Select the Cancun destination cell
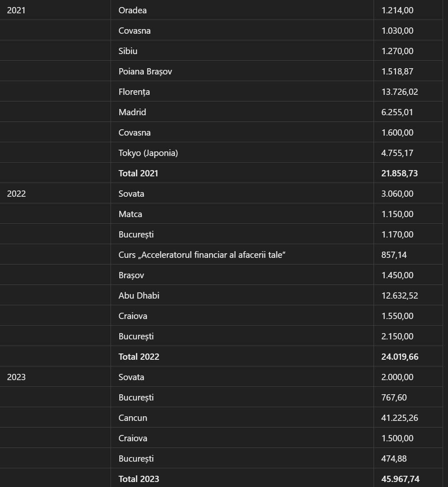Screen dimensions: 448x487 click(x=133, y=418)
